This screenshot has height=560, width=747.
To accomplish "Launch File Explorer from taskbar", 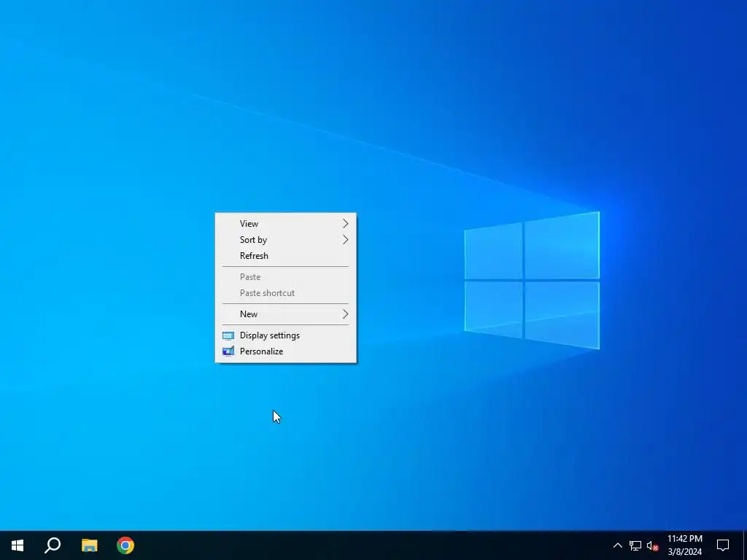I will [x=89, y=545].
